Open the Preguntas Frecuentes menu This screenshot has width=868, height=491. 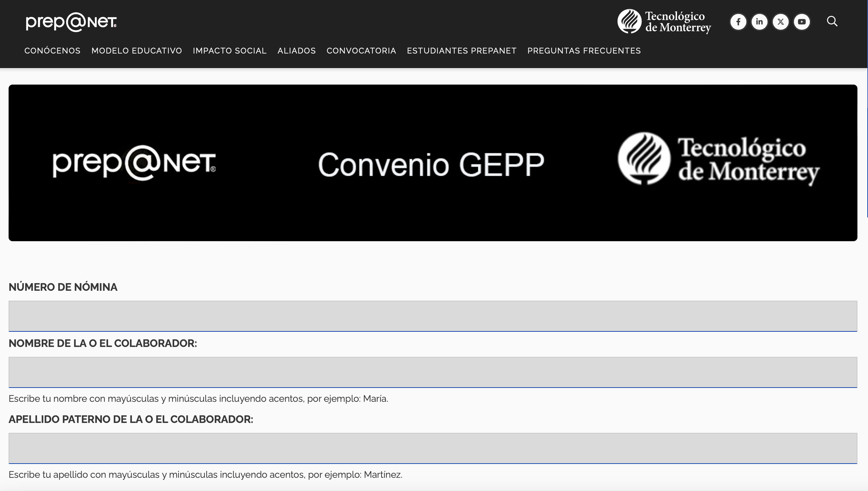pyautogui.click(x=584, y=51)
